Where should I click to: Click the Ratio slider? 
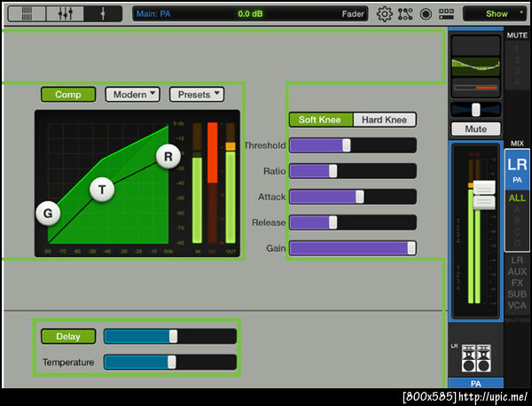(353, 171)
